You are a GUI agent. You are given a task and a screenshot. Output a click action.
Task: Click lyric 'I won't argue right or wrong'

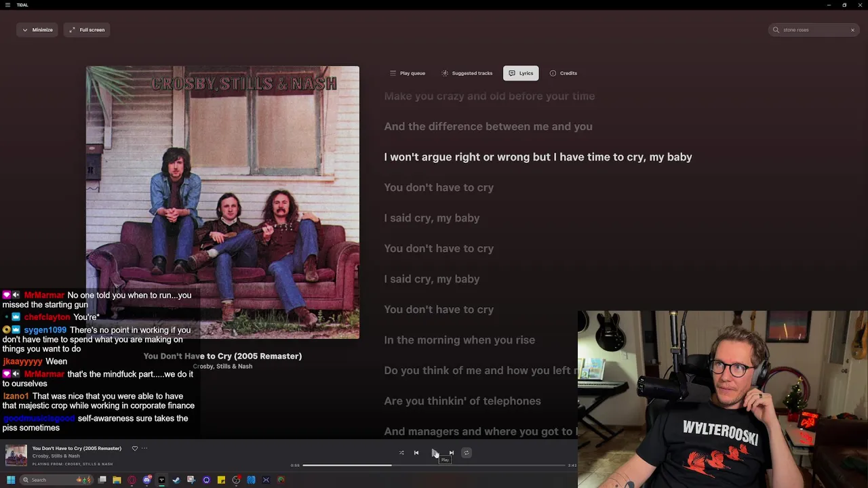538,157
